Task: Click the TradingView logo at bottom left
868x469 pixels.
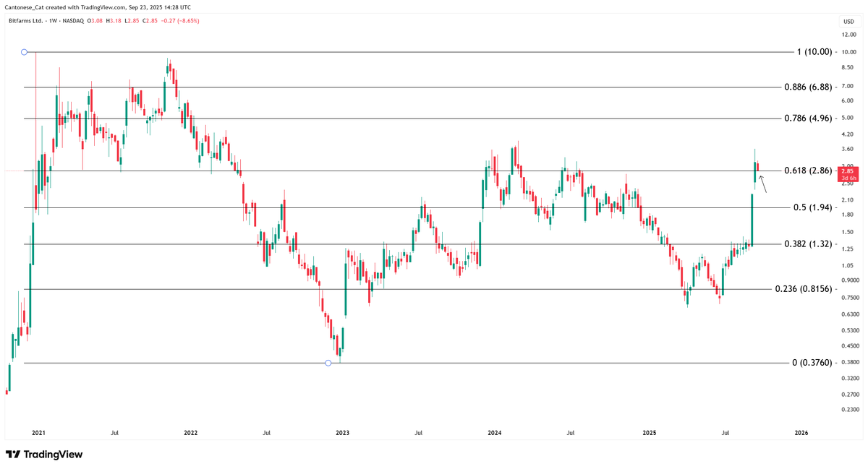Action: tap(44, 455)
